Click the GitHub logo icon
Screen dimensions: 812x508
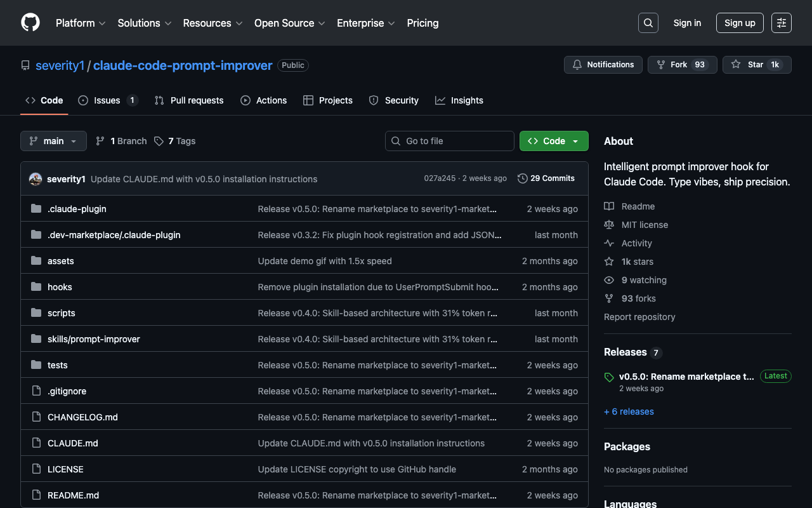pyautogui.click(x=30, y=23)
